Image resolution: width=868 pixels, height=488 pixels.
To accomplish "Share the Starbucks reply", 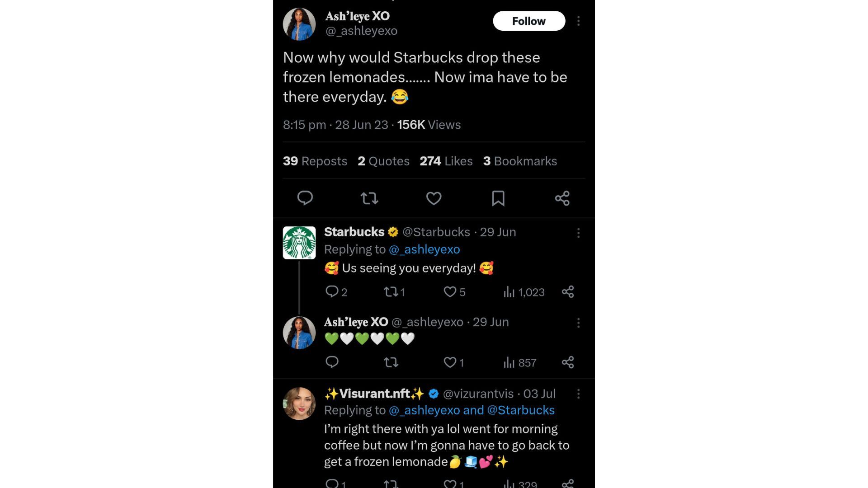I will tap(568, 292).
